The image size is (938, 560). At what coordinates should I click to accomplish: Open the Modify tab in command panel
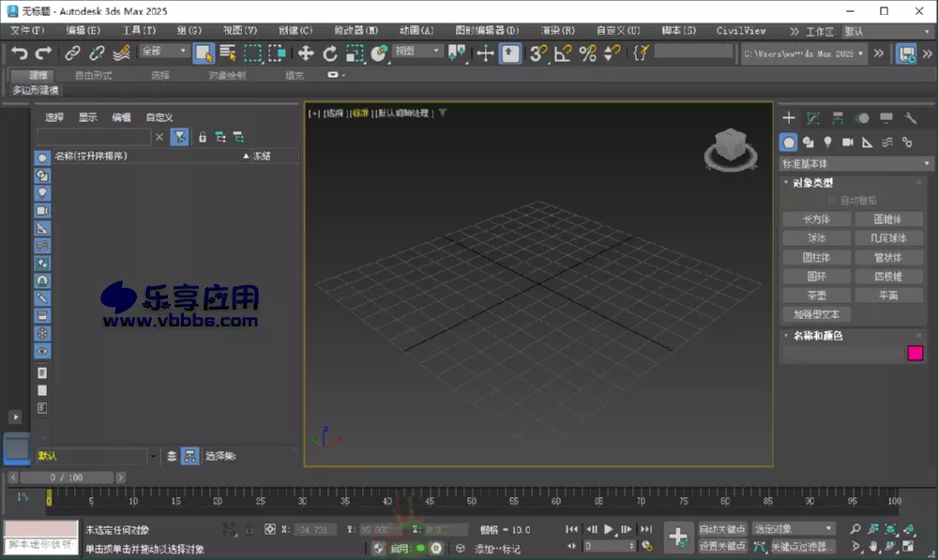pyautogui.click(x=813, y=118)
